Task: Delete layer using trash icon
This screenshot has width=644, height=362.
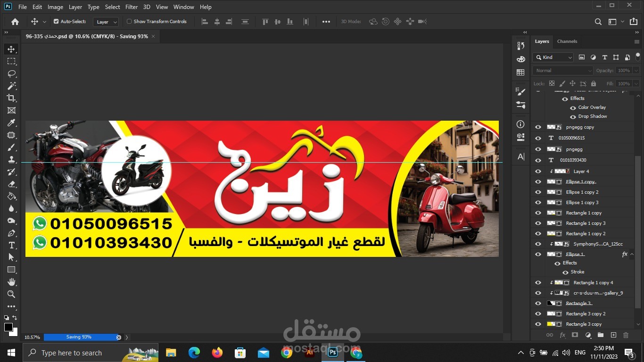Action: pyautogui.click(x=626, y=335)
